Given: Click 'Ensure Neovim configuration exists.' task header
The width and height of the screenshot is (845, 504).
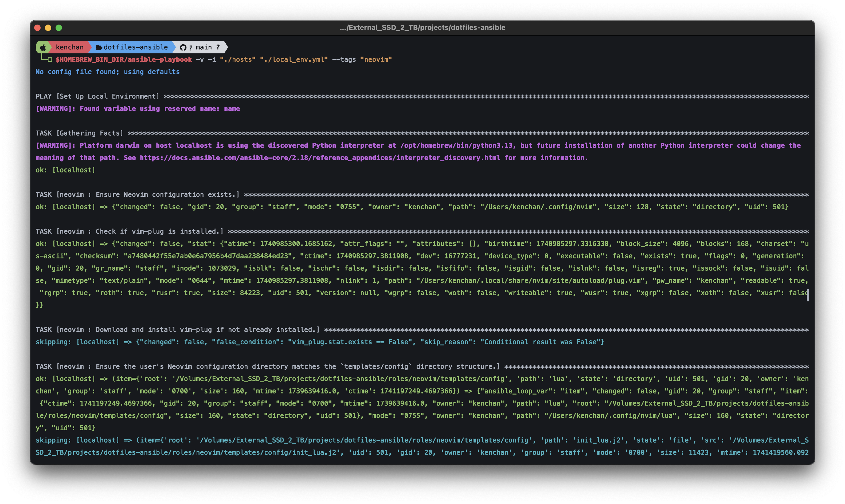Looking at the screenshot, I should pos(138,195).
